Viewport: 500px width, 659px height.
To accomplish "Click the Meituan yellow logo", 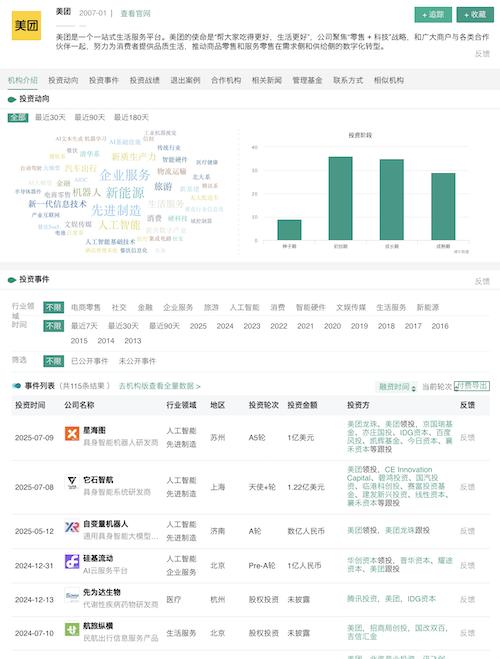I will click(x=26, y=26).
